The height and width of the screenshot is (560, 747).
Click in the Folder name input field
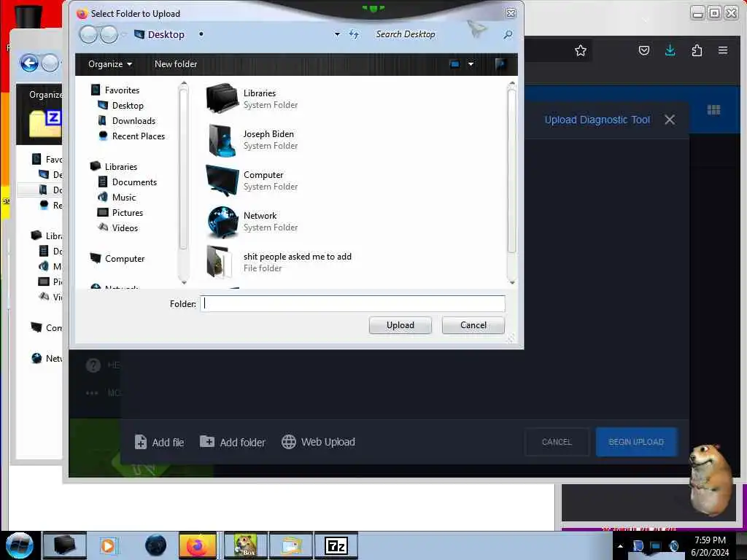coord(352,304)
